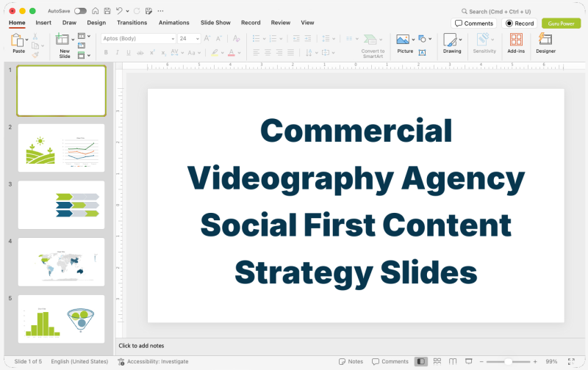Click the Undo arrow icon

coord(119,11)
